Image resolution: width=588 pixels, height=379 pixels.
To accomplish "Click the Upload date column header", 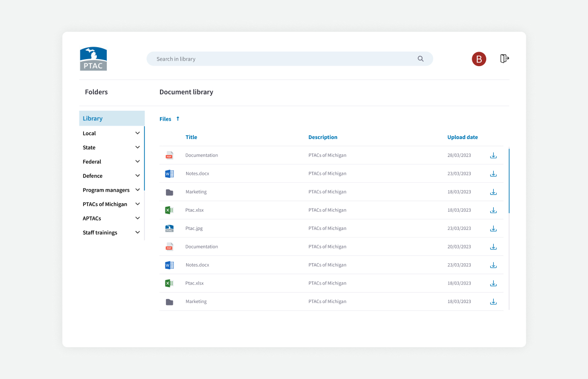I will (x=462, y=137).
